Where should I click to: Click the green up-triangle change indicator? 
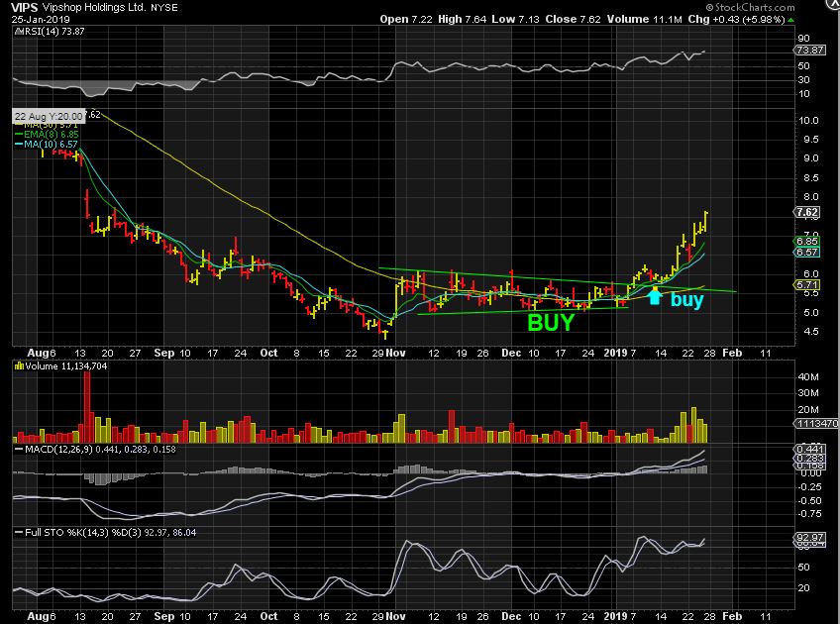click(x=790, y=20)
